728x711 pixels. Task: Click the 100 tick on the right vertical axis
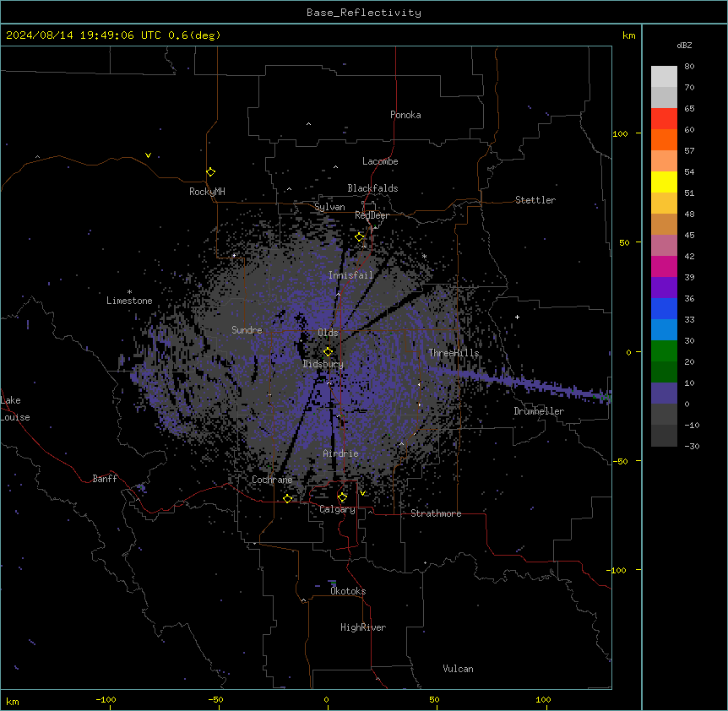pos(620,133)
